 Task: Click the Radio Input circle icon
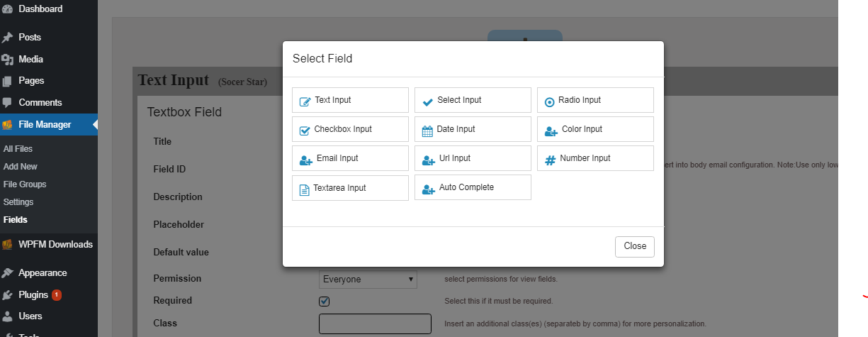coord(549,101)
